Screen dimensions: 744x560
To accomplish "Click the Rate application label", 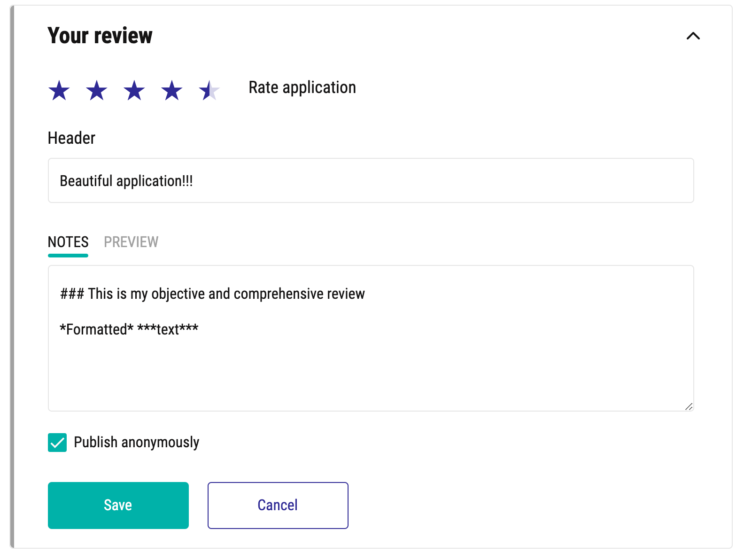I will (x=302, y=87).
